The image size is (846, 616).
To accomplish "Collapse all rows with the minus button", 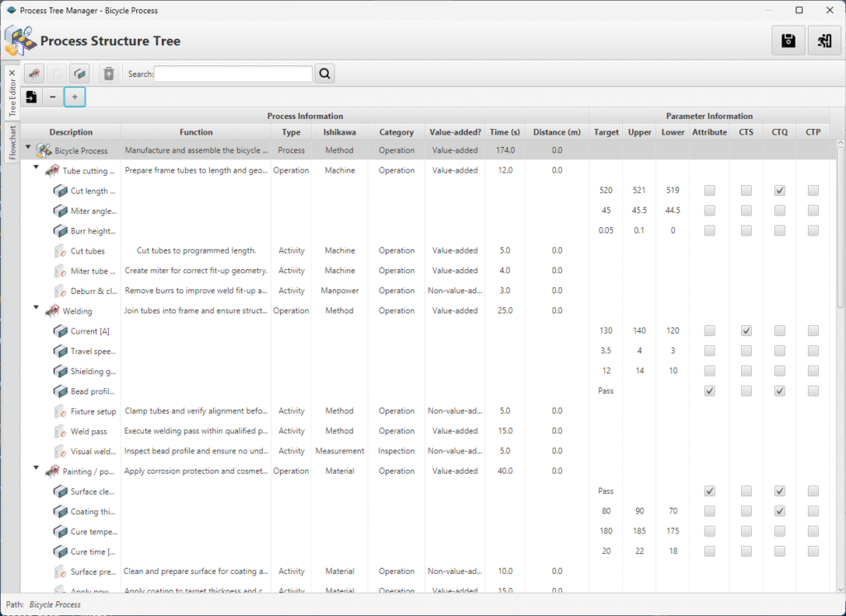I will (x=53, y=97).
